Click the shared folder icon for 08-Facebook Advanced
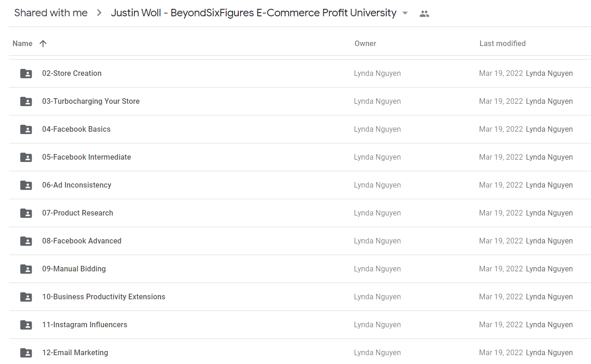 26,241
